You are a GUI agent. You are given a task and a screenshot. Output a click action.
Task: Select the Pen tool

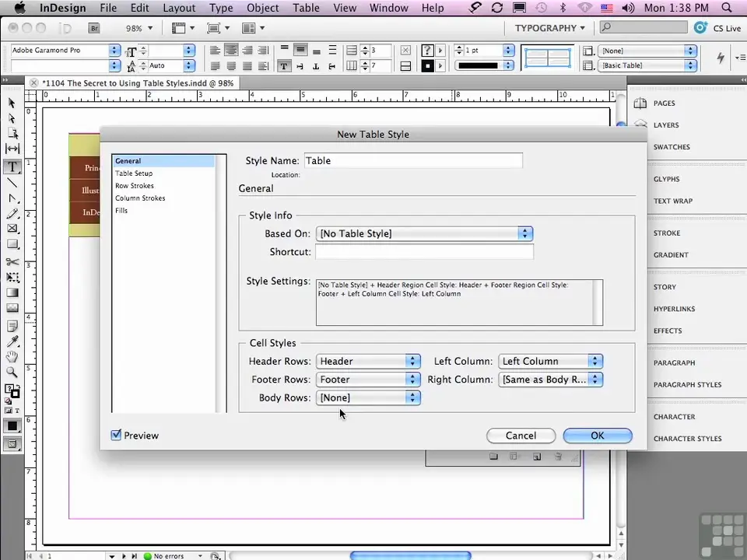pyautogui.click(x=12, y=198)
